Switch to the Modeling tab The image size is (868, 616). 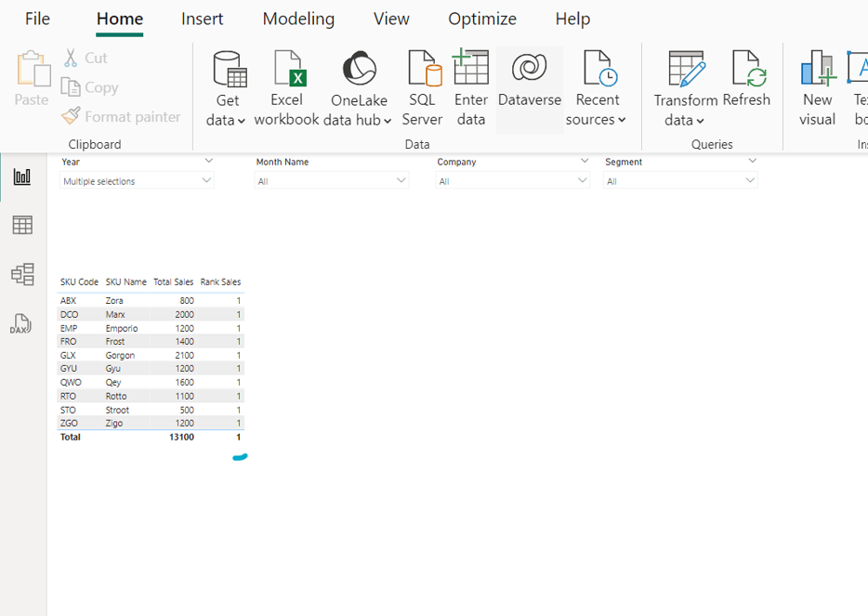[298, 19]
